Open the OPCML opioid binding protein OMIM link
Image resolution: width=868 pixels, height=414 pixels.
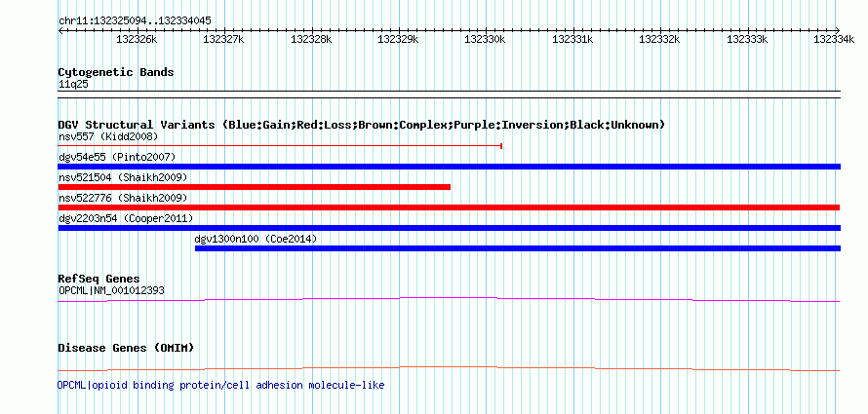pyautogui.click(x=220, y=385)
